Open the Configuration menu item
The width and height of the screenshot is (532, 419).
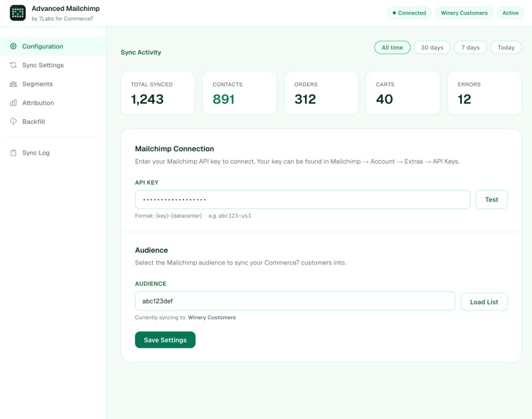(54, 46)
